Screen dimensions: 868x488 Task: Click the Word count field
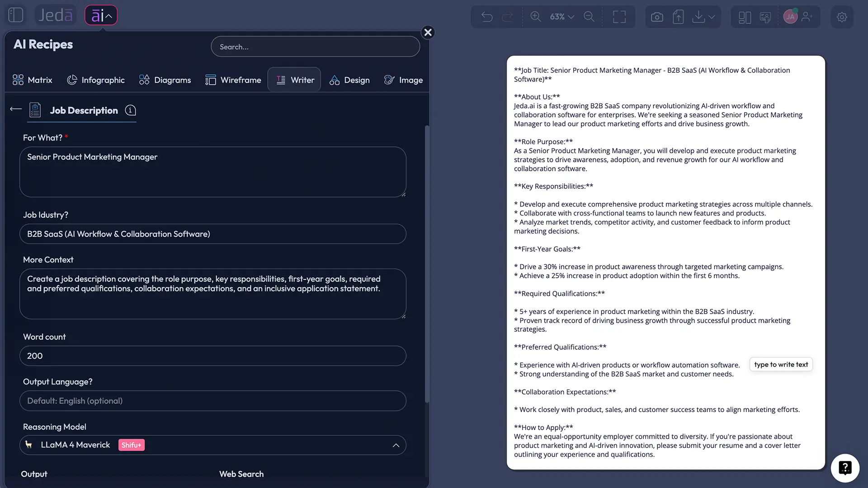pyautogui.click(x=213, y=356)
